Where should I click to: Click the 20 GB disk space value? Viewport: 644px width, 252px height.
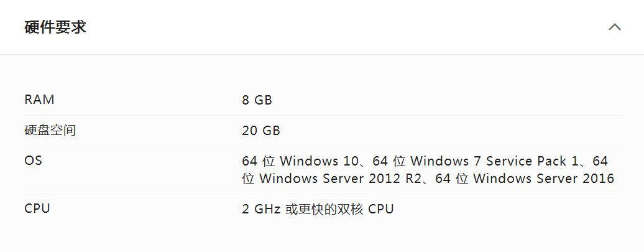(261, 131)
